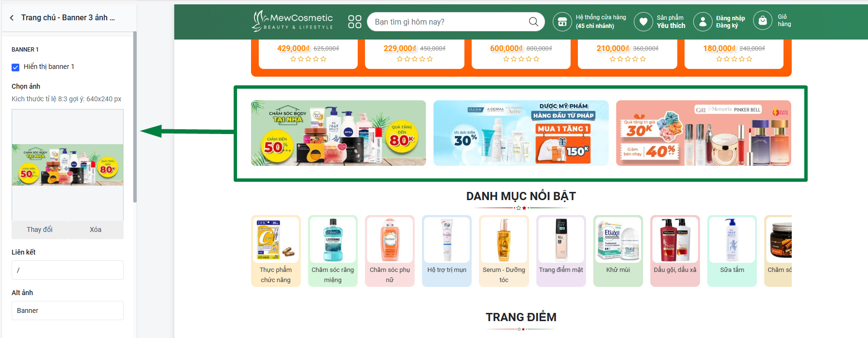Select banner image preview thumbnail in sidebar
Screen dimensions: 868x338
[x=68, y=165]
